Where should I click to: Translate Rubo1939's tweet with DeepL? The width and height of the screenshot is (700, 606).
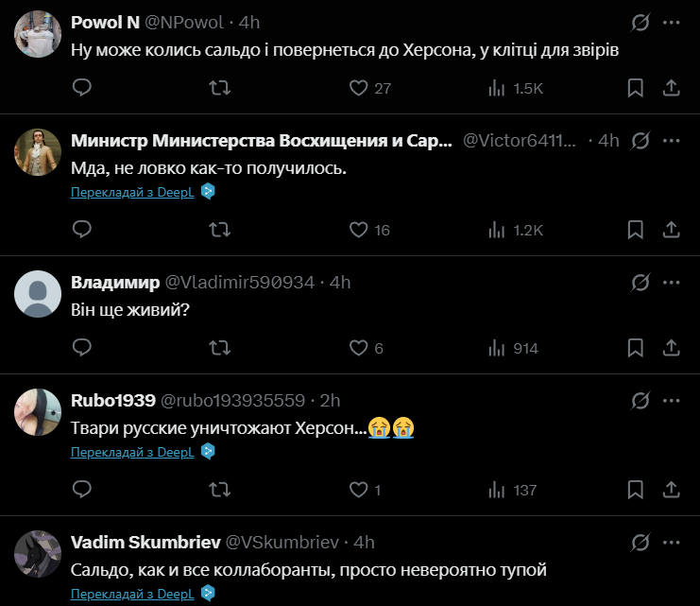(x=132, y=452)
